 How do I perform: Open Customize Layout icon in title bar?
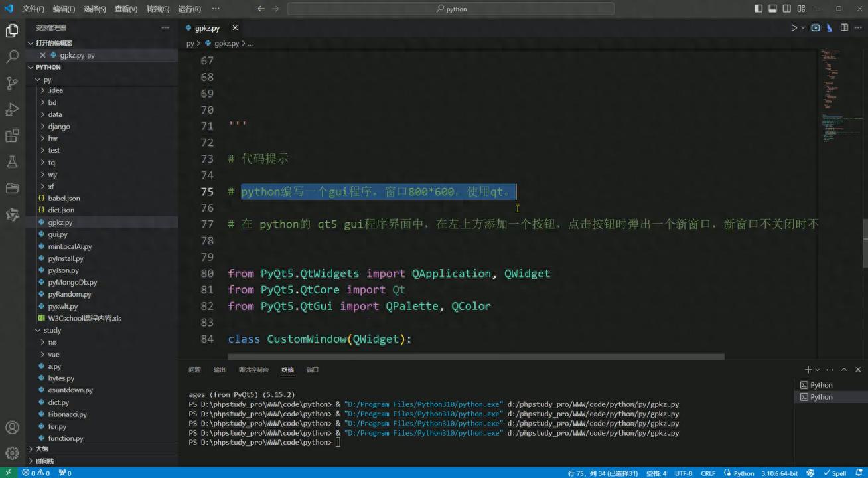coord(800,9)
